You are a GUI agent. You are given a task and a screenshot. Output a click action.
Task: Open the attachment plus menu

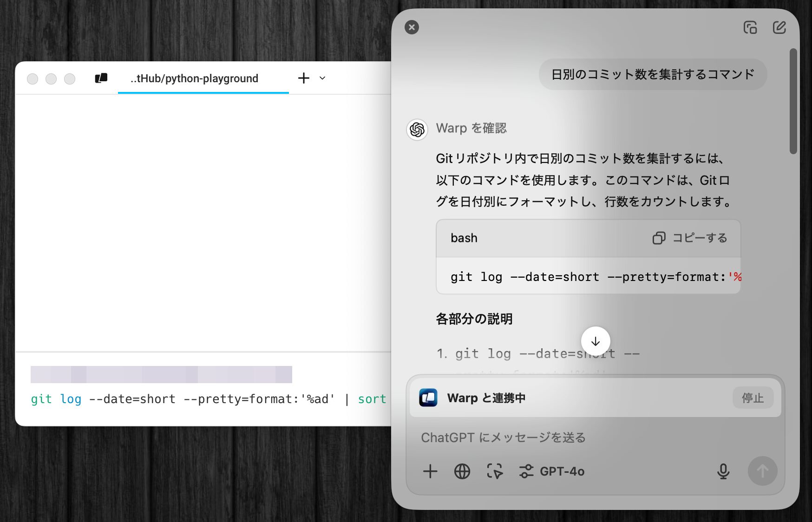(x=430, y=471)
